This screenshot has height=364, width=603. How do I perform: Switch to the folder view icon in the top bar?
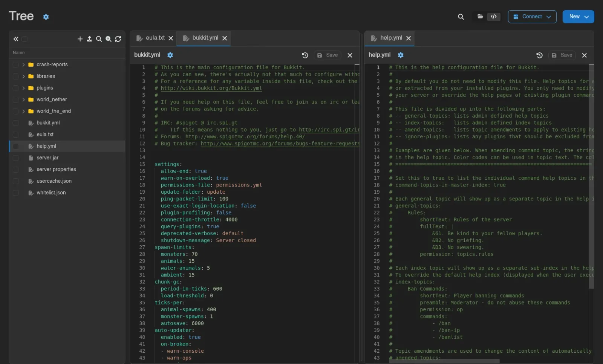click(480, 17)
